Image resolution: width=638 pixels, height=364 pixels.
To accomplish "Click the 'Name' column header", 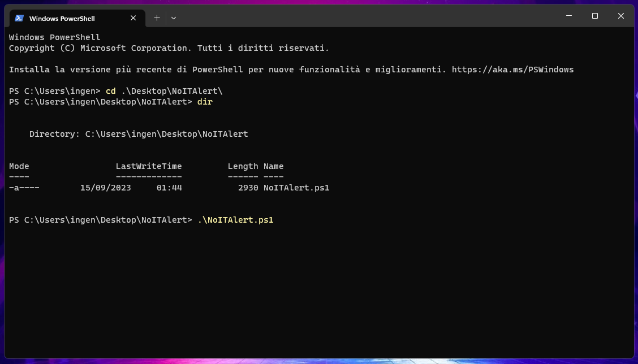I will [273, 166].
